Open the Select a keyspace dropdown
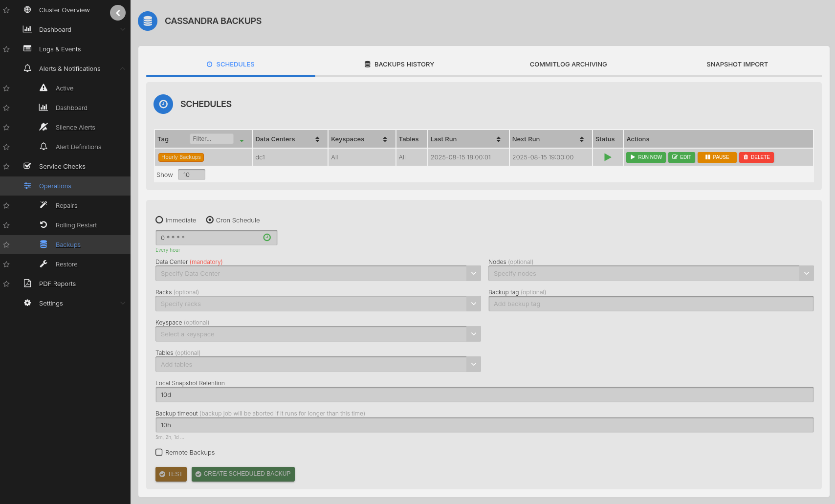 point(473,334)
